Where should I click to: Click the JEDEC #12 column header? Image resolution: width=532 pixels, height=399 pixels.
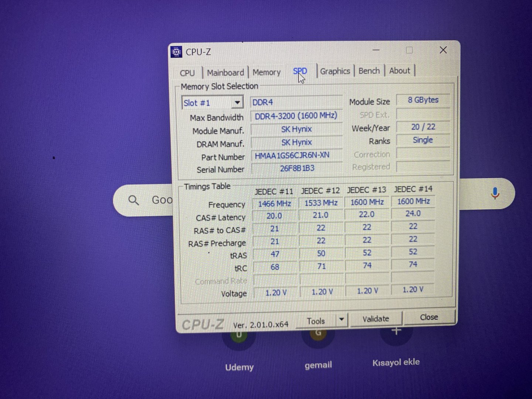click(x=320, y=191)
